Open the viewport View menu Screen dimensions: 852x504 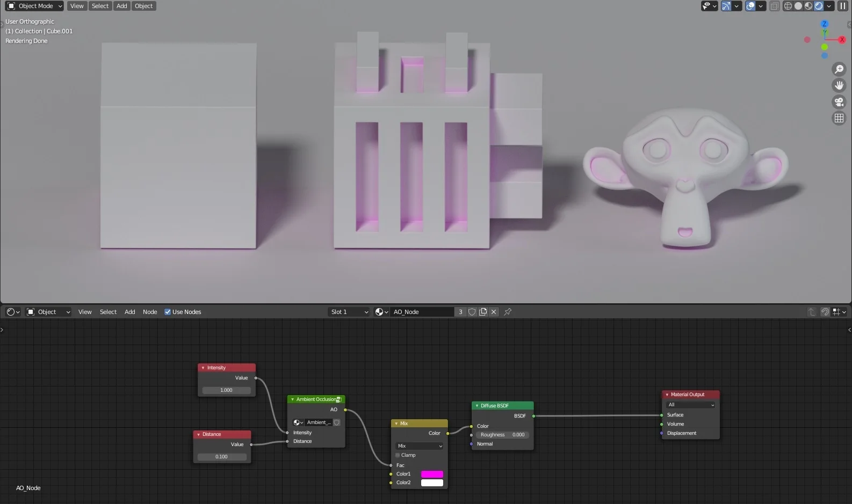(77, 6)
